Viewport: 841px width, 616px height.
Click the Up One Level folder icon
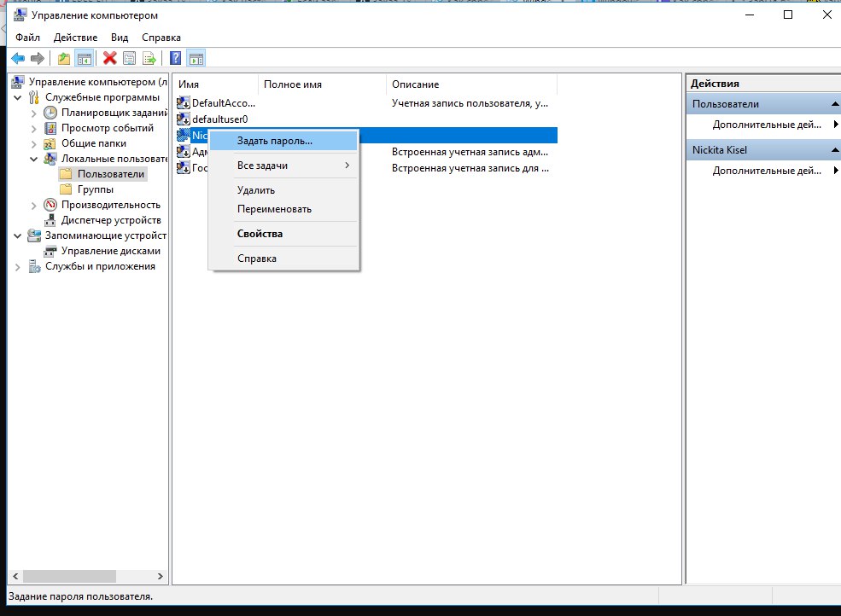pyautogui.click(x=64, y=58)
